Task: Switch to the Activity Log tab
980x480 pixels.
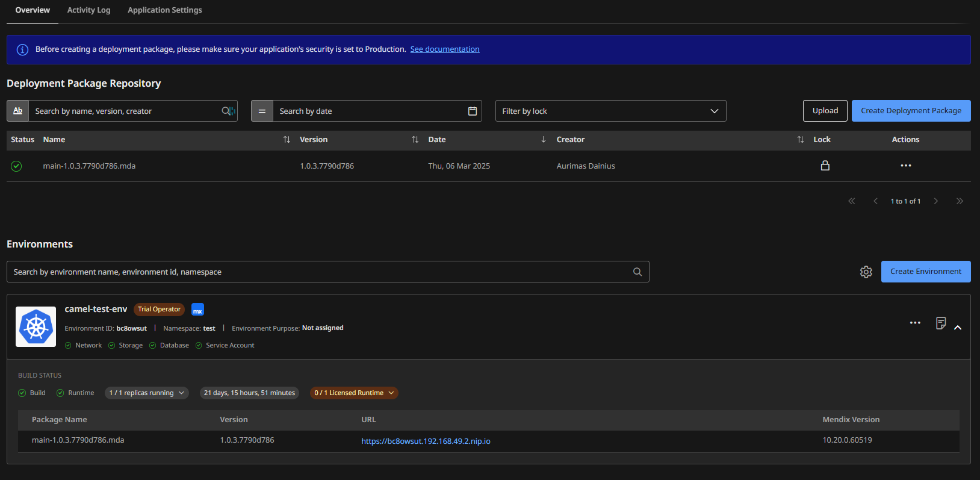Action: 88,10
